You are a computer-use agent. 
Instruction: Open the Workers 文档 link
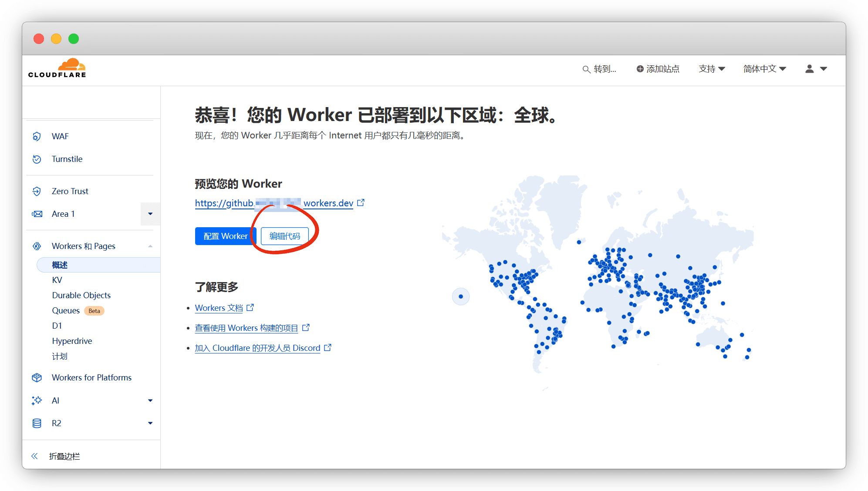pyautogui.click(x=219, y=308)
